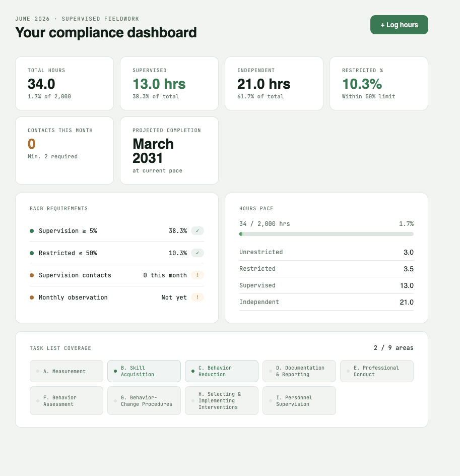
Task: Select the Independent 21.0 hrs card
Action: point(274,84)
